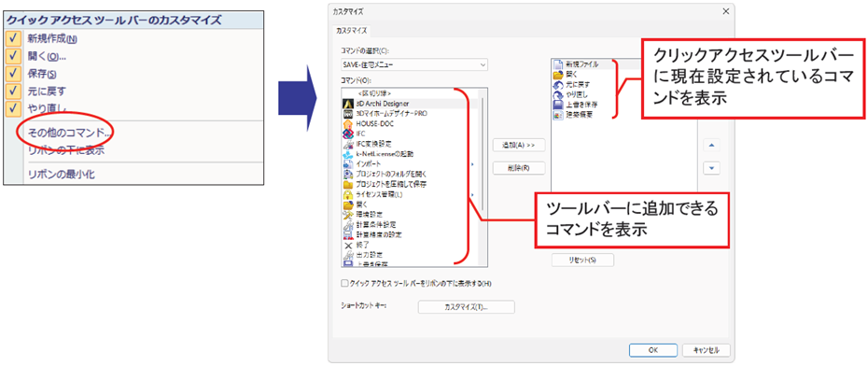Toggle the 保存(S) checkmark in menu

pyautogui.click(x=13, y=73)
